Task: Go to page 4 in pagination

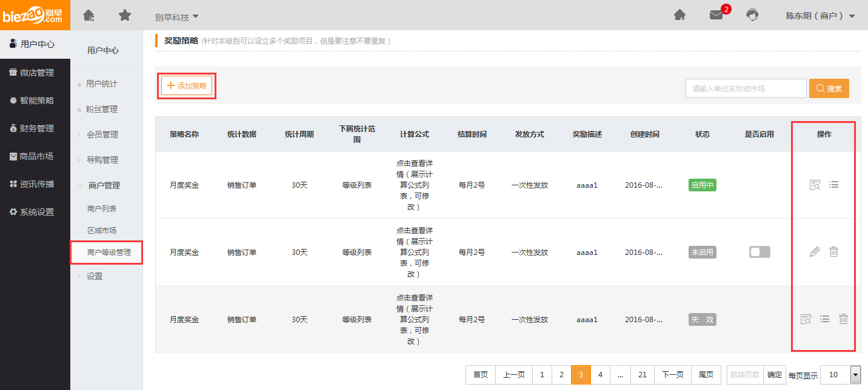Action: pos(600,375)
